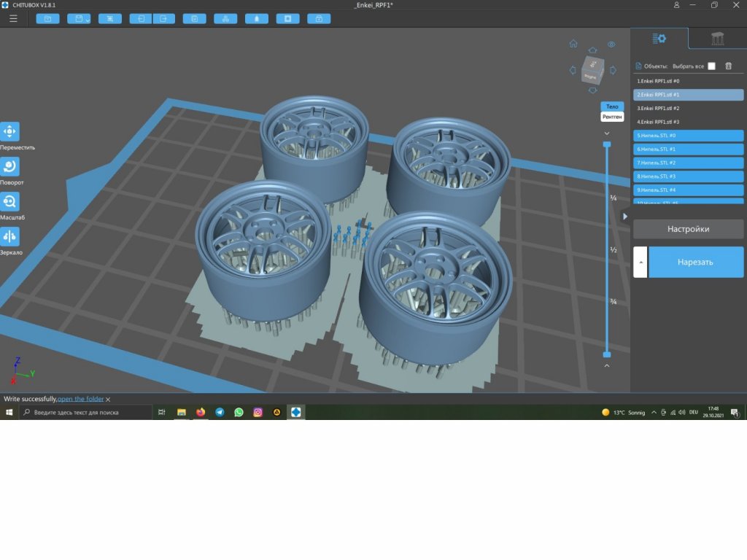Viewport: 747px width, 560px height.
Task: Tick the Выбрать все checkbox
Action: [711, 66]
